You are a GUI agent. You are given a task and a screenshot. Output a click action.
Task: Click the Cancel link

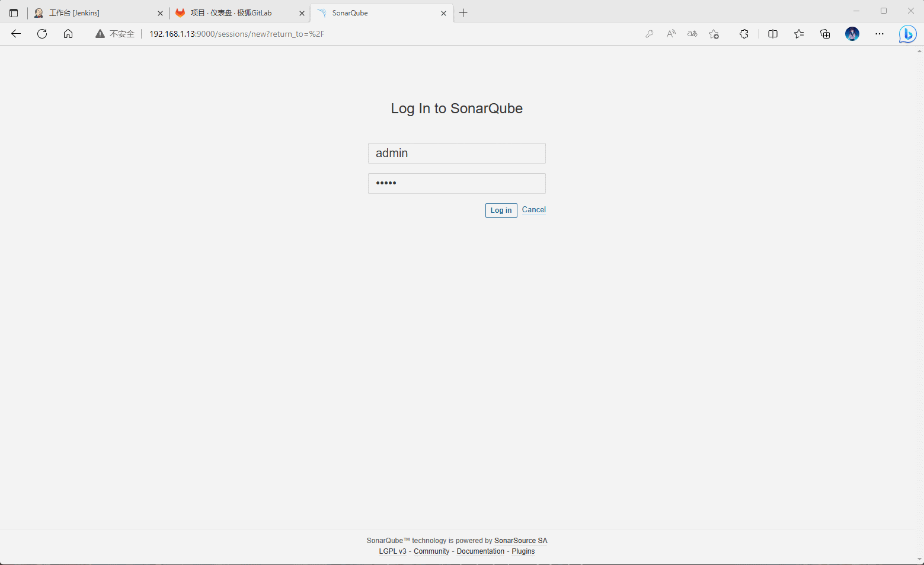point(533,210)
